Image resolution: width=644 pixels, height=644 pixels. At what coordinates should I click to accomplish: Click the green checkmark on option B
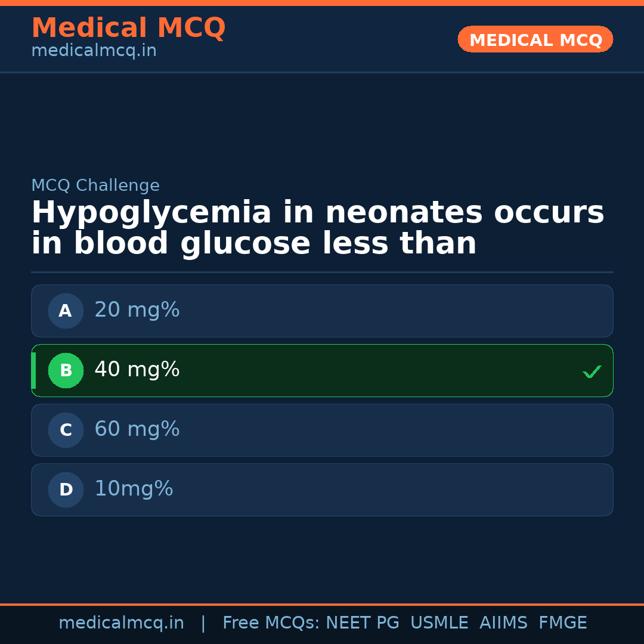(x=592, y=371)
